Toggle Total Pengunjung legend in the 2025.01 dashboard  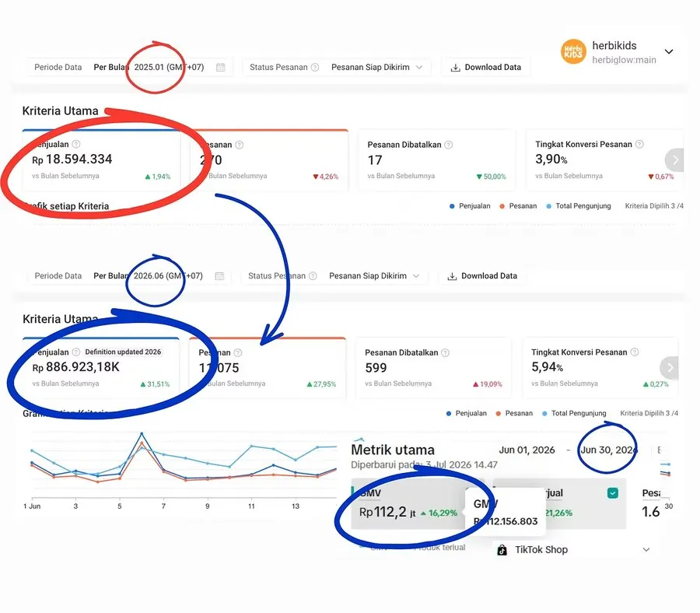(579, 206)
